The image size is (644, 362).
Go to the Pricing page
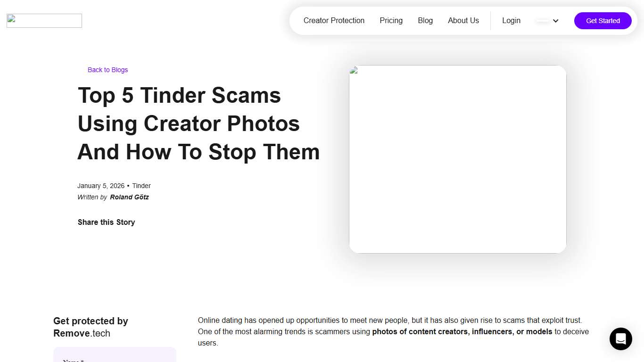pos(391,21)
